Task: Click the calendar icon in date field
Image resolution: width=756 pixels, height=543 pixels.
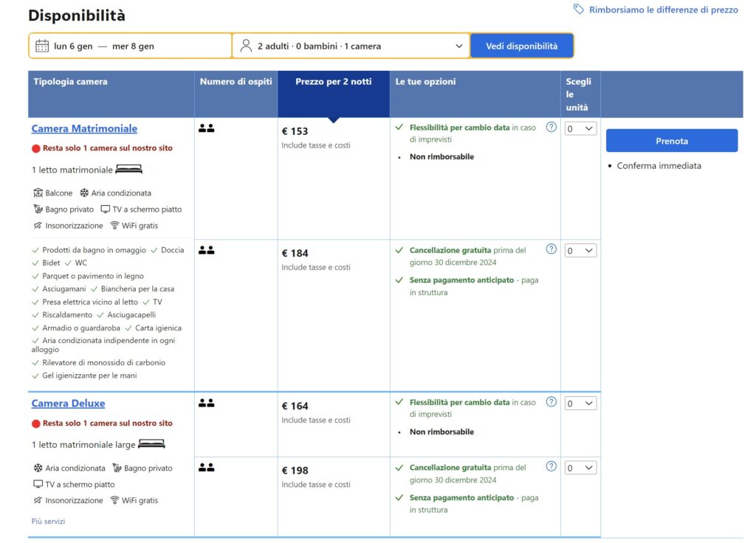Action: (42, 46)
